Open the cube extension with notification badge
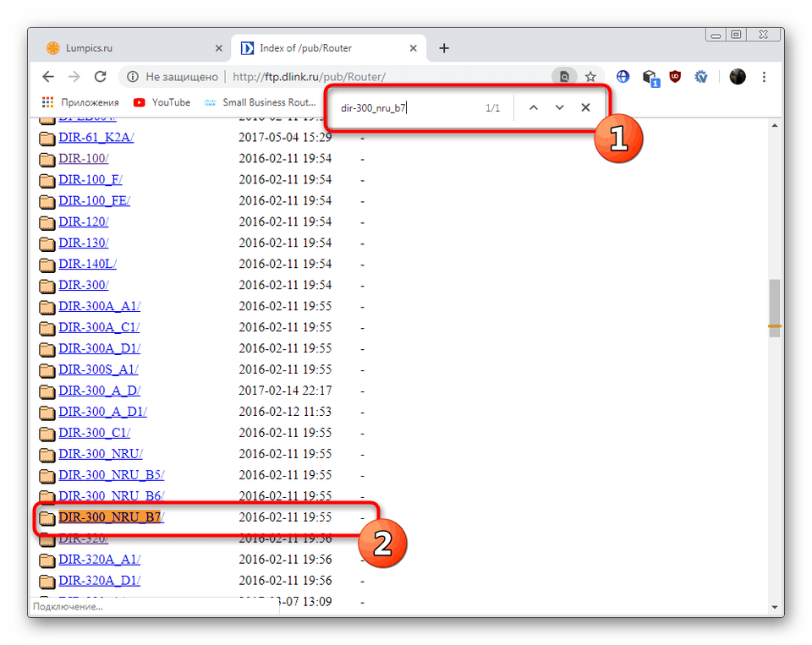This screenshot has width=812, height=645. [x=649, y=76]
